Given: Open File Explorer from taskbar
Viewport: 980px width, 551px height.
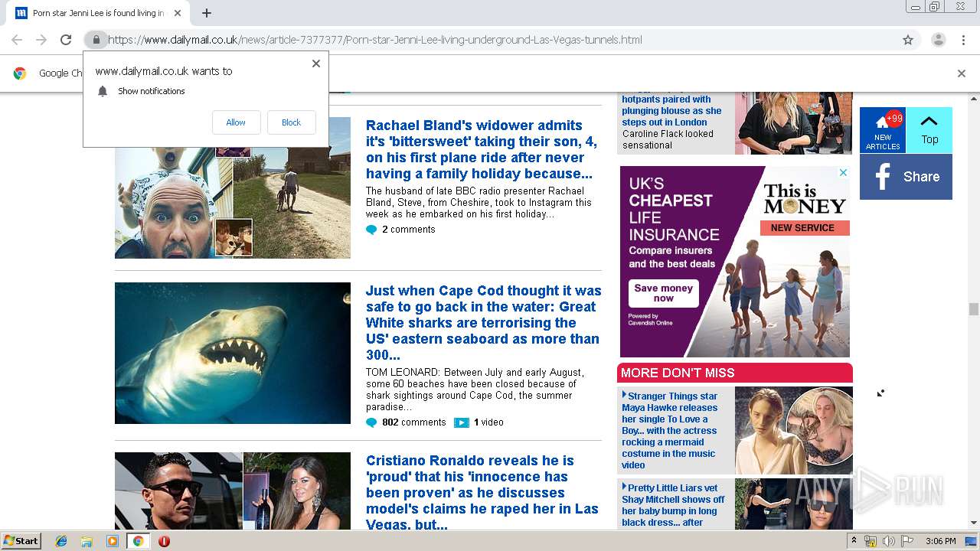Looking at the screenshot, I should click(x=87, y=541).
